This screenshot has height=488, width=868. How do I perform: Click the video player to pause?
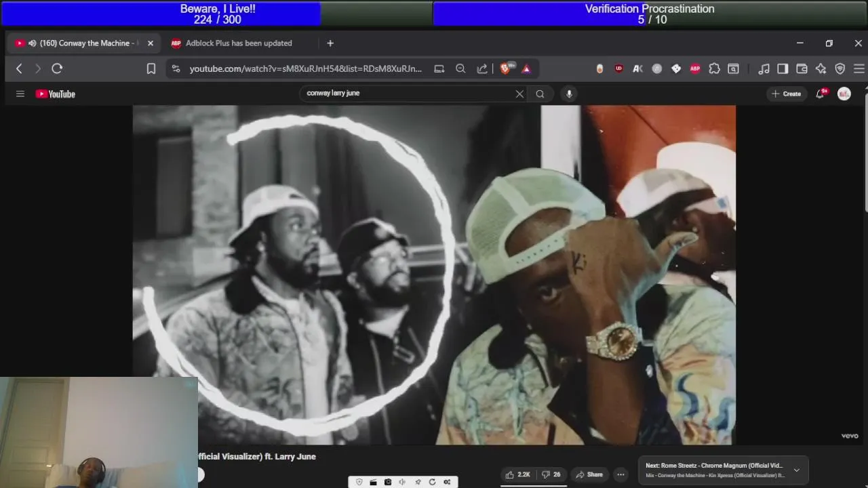coord(434,274)
